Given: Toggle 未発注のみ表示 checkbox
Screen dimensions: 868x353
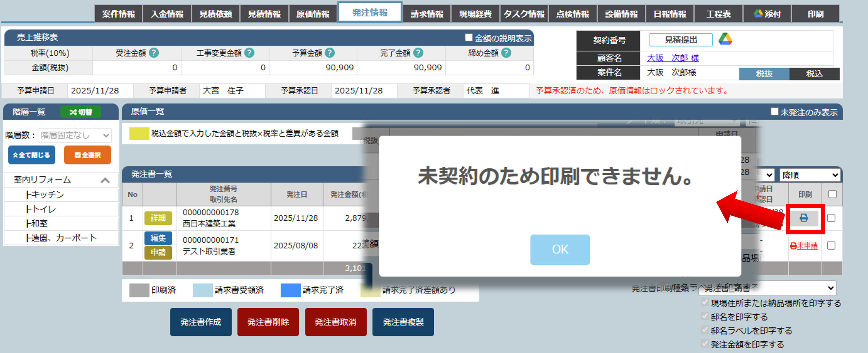Looking at the screenshot, I should pyautogui.click(x=774, y=111).
